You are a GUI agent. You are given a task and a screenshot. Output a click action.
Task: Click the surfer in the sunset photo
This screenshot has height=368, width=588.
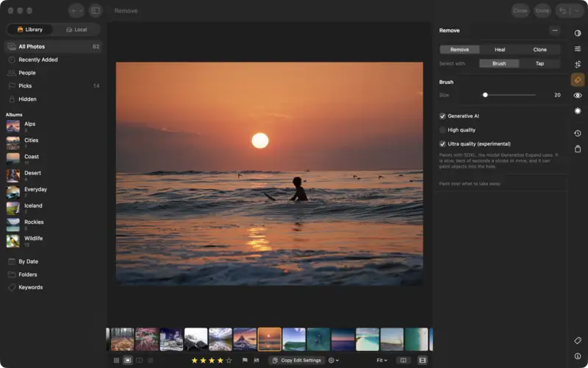[298, 189]
